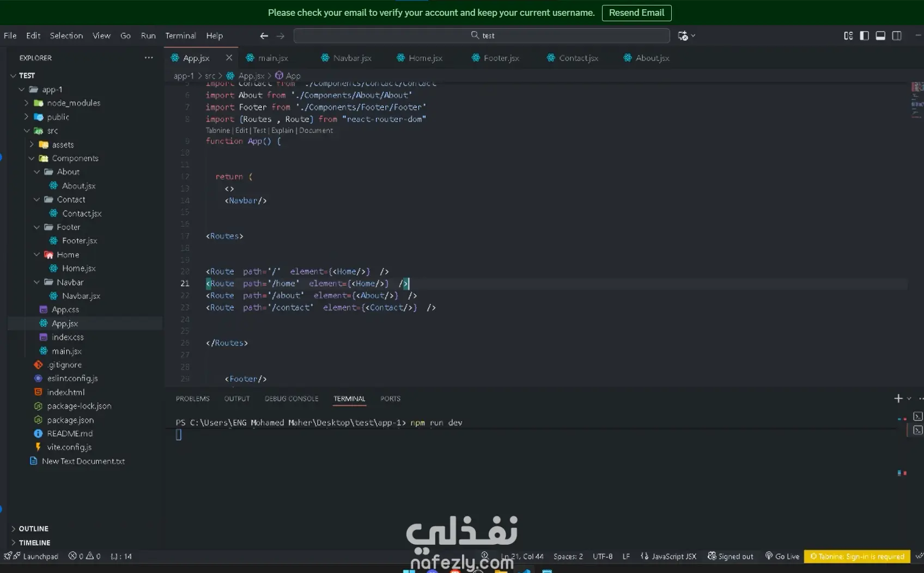Collapse the app-1 folder

[x=22, y=89]
